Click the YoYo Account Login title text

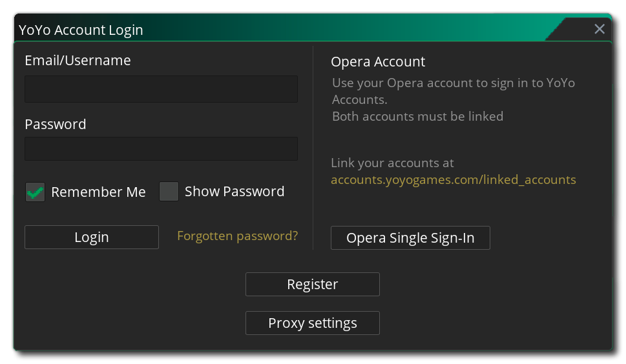[81, 30]
